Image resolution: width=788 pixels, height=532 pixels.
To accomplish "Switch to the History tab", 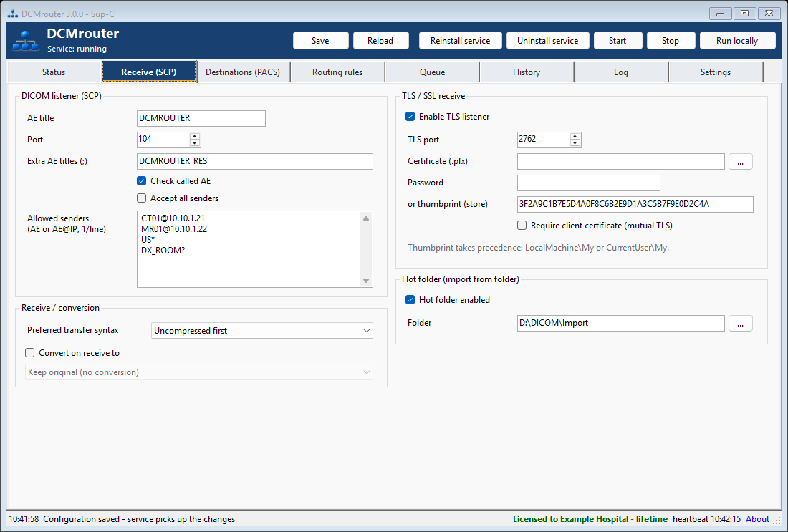I will [x=527, y=72].
